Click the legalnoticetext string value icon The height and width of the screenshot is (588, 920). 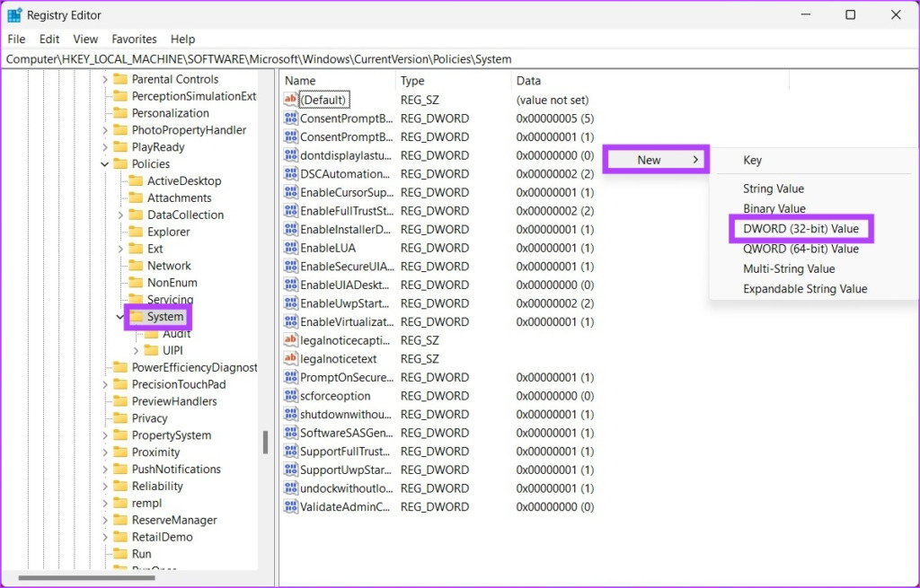tap(290, 358)
